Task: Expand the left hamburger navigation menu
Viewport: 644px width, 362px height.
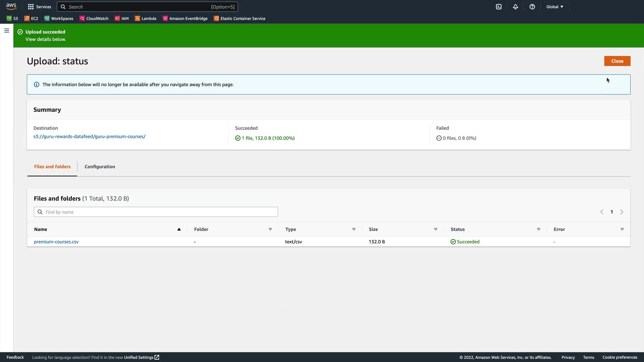Action: click(x=7, y=31)
